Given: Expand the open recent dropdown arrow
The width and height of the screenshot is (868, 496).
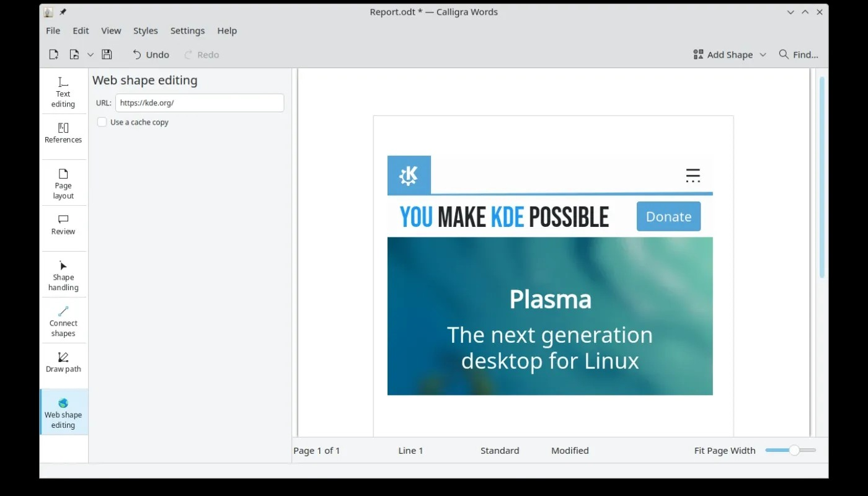Looking at the screenshot, I should (91, 55).
